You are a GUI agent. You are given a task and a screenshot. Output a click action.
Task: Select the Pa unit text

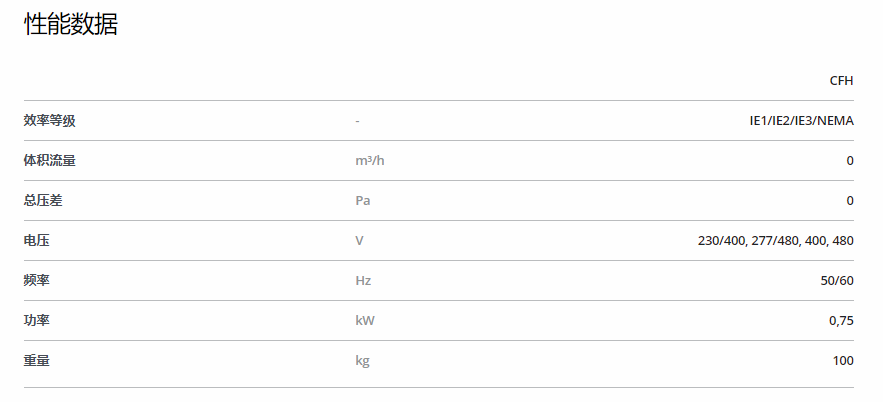click(x=363, y=200)
